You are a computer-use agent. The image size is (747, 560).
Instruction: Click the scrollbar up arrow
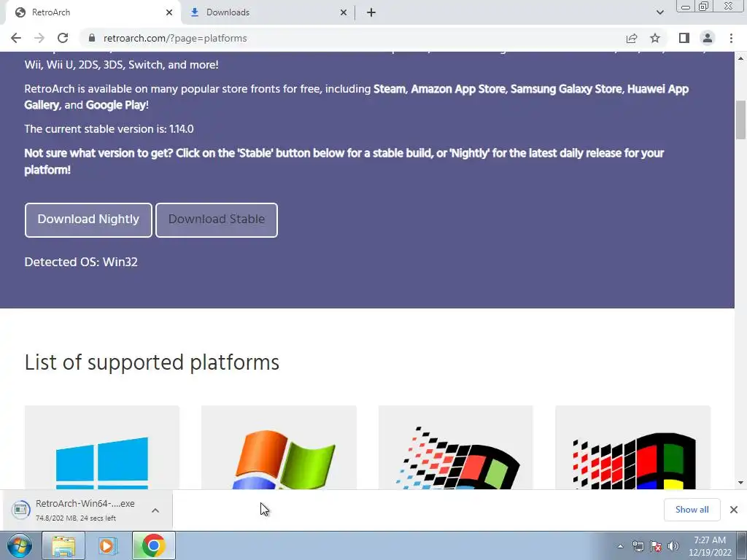click(x=741, y=58)
